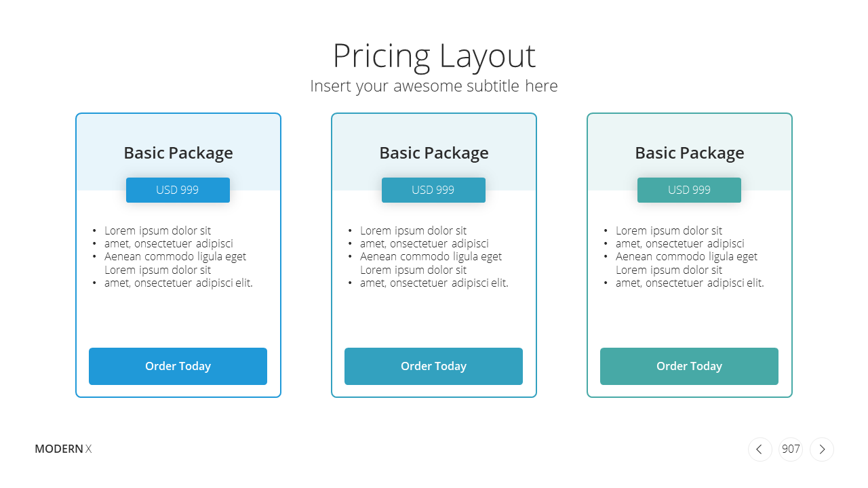Click the green Order Today button
868x488 pixels.
click(x=689, y=366)
